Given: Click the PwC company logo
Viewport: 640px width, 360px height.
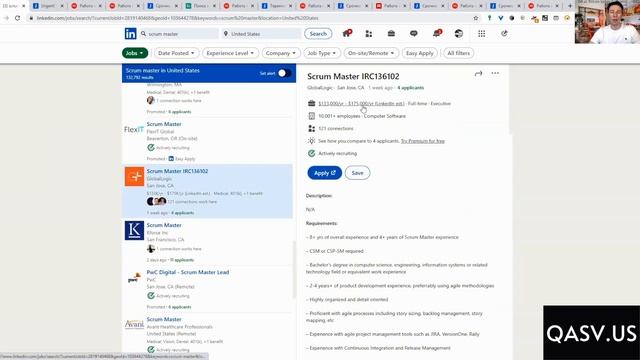Looking at the screenshot, I should click(134, 278).
